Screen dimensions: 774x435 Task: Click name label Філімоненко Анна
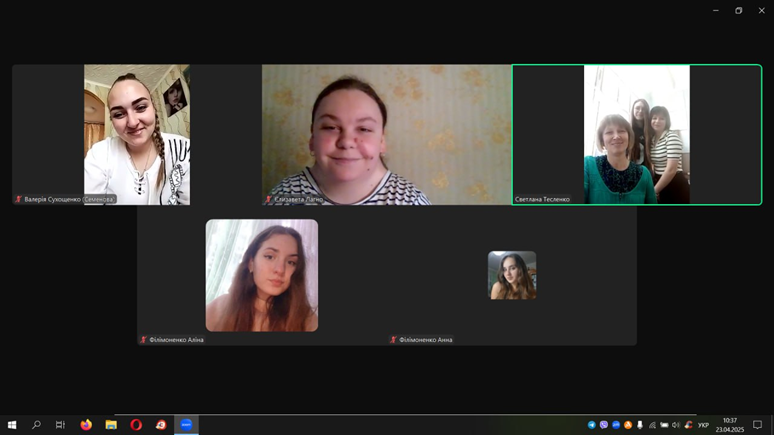tap(426, 340)
